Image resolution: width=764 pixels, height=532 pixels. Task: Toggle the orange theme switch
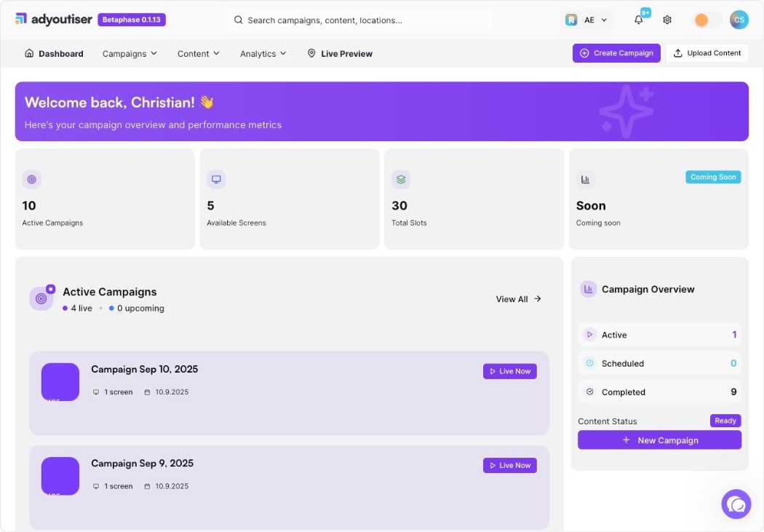coord(707,20)
